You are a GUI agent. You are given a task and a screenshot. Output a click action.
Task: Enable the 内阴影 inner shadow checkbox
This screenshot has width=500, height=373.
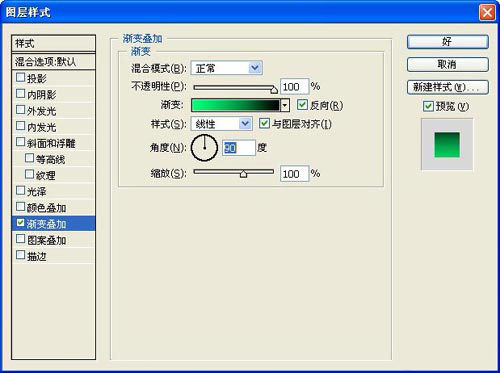coord(20,94)
